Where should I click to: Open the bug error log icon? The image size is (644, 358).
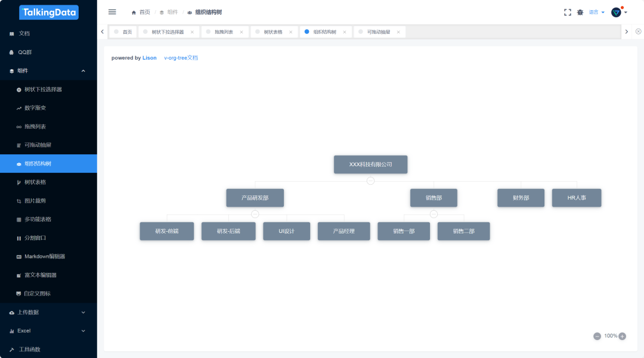pyautogui.click(x=580, y=13)
